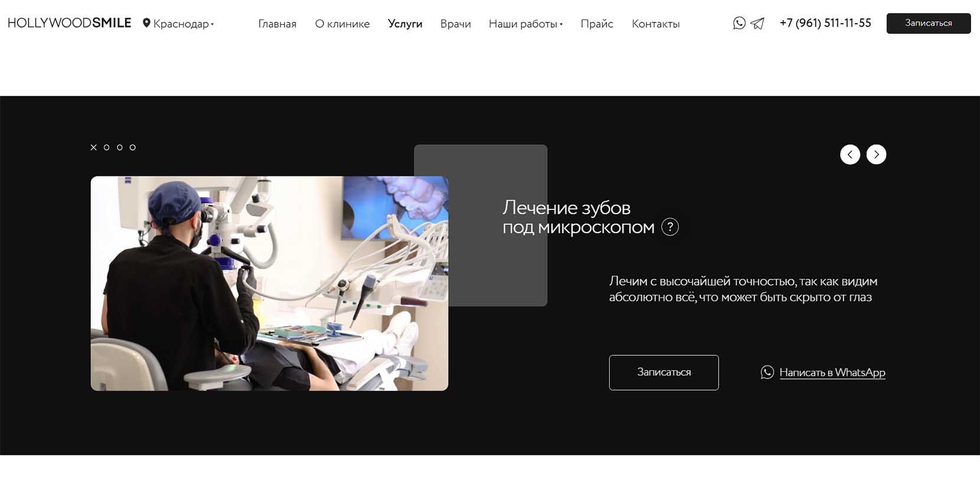
Task: Click the dental microscope treatment photo
Action: point(269,283)
